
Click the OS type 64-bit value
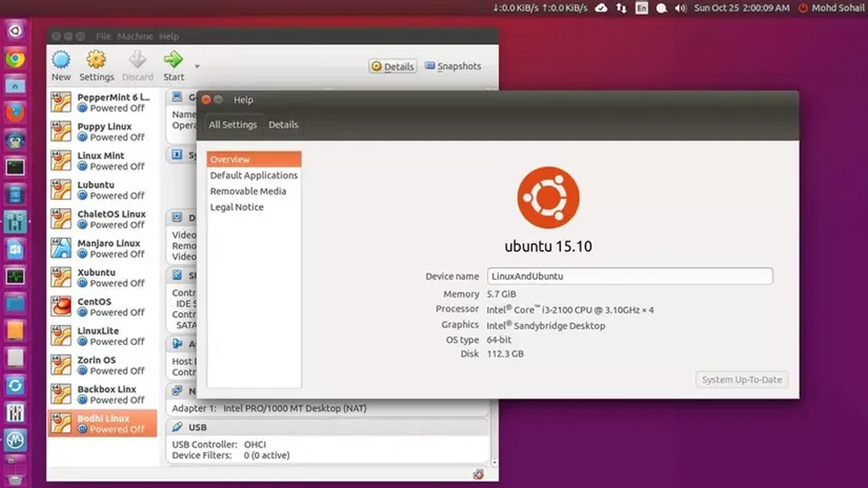pos(499,339)
